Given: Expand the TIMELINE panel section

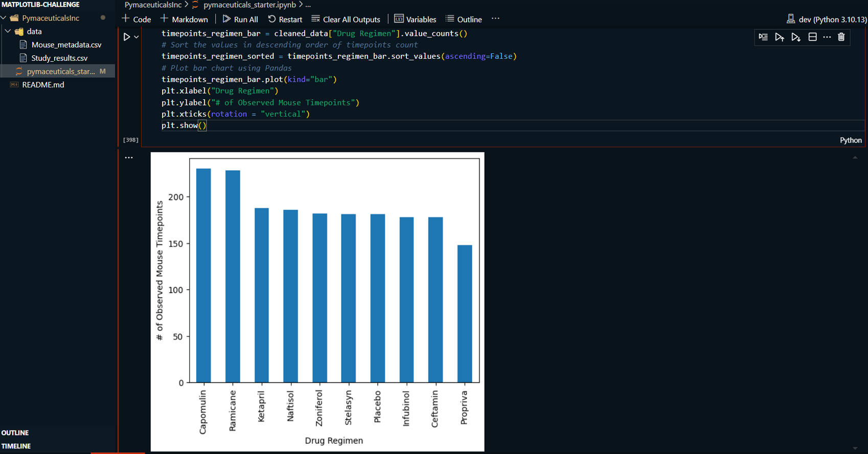Looking at the screenshot, I should [16, 446].
